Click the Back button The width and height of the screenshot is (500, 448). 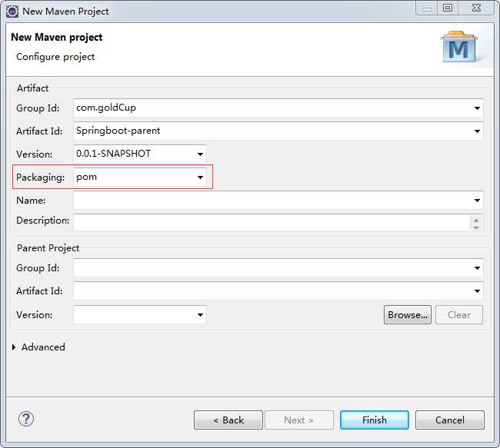pyautogui.click(x=228, y=420)
